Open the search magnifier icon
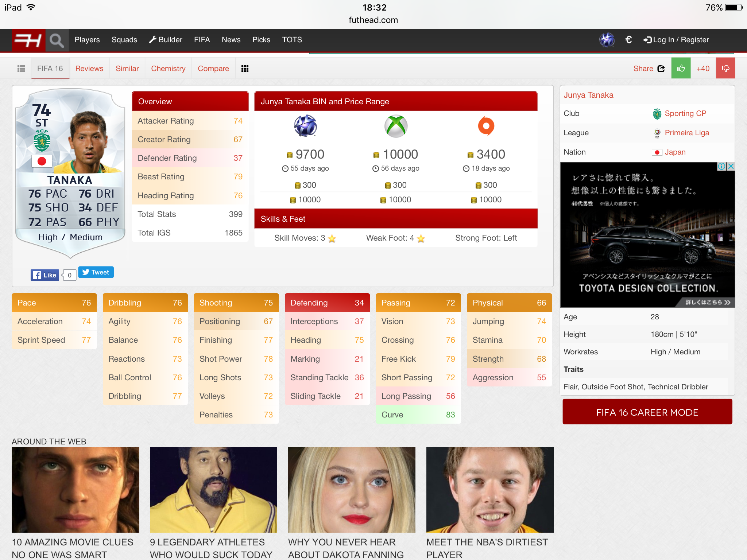747x560 pixels. click(x=57, y=40)
